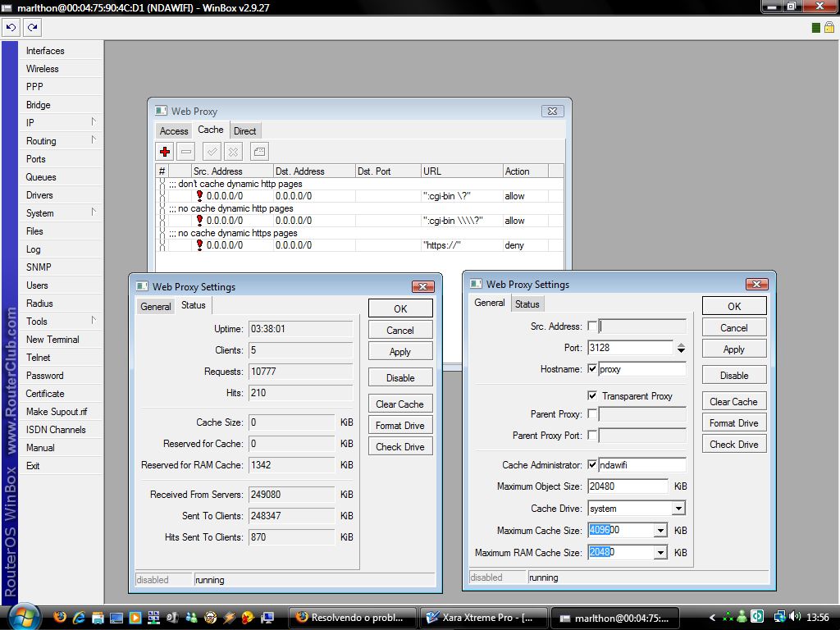840x630 pixels.
Task: Open the Maximum Cache Size dropdown arrow
Action: tap(660, 531)
